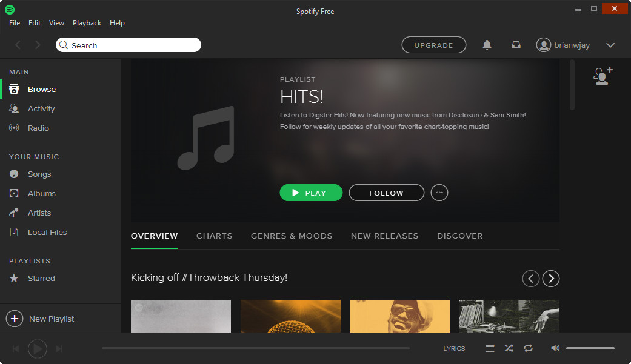Switch to the GENRES & MOODS tab

292,236
